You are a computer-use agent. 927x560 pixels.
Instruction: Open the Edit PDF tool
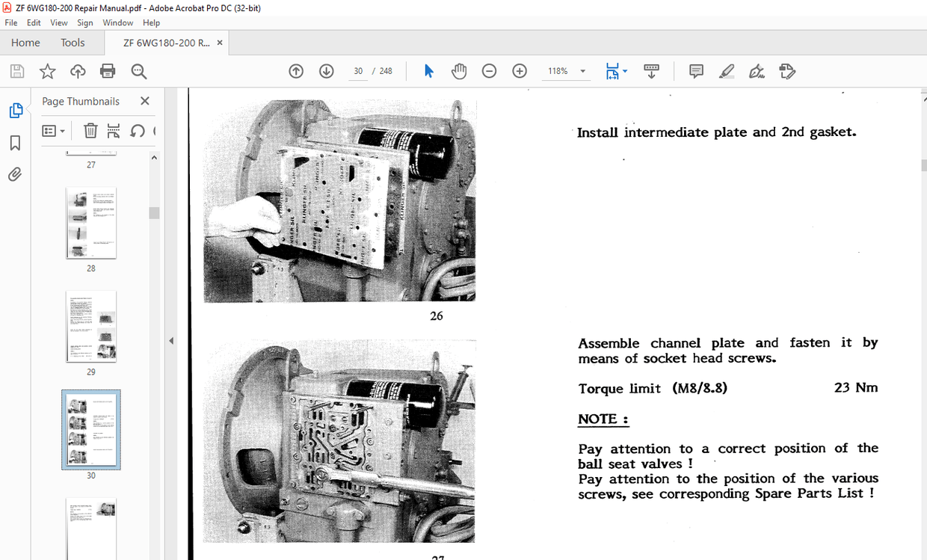pos(787,71)
